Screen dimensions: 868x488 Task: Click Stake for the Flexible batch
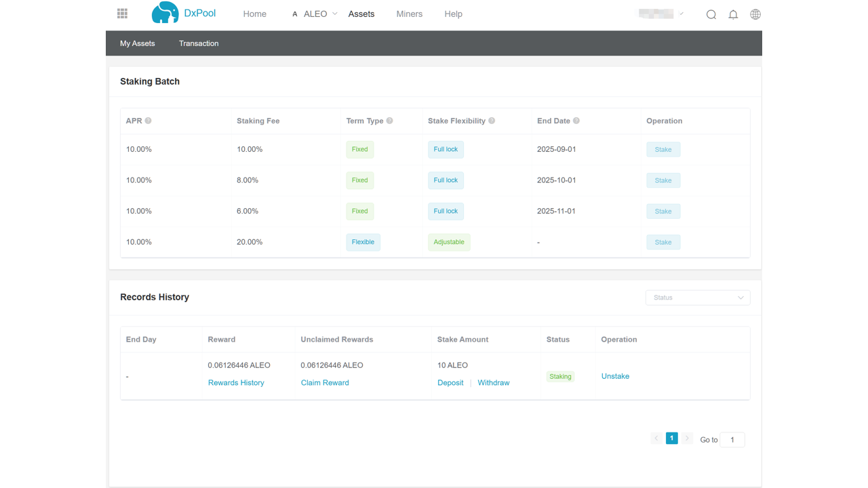(x=663, y=242)
